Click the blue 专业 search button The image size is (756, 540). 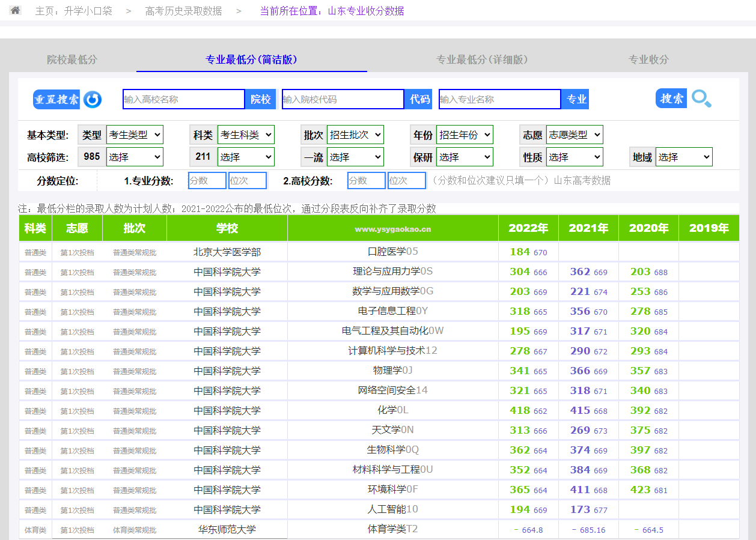576,99
